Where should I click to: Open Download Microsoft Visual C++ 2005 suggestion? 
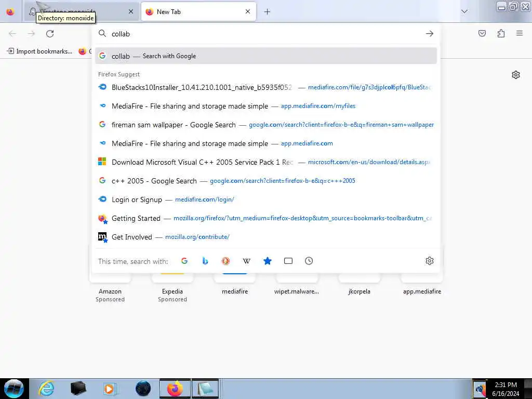pyautogui.click(x=266, y=162)
